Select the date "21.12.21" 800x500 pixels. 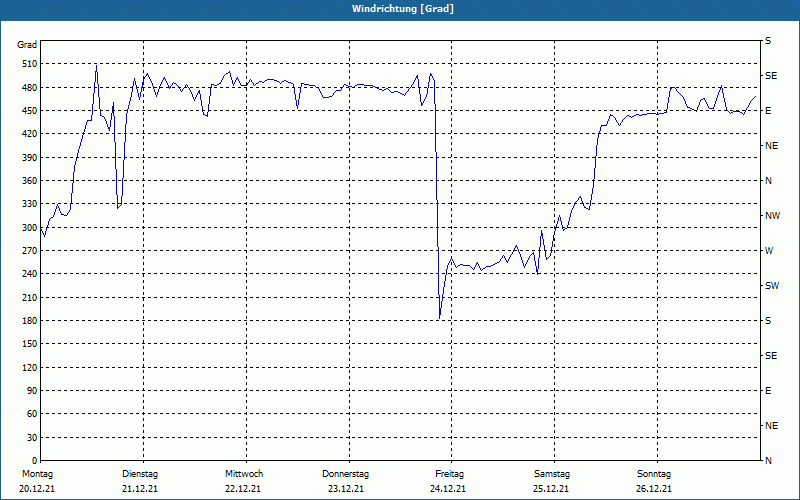tap(140, 489)
